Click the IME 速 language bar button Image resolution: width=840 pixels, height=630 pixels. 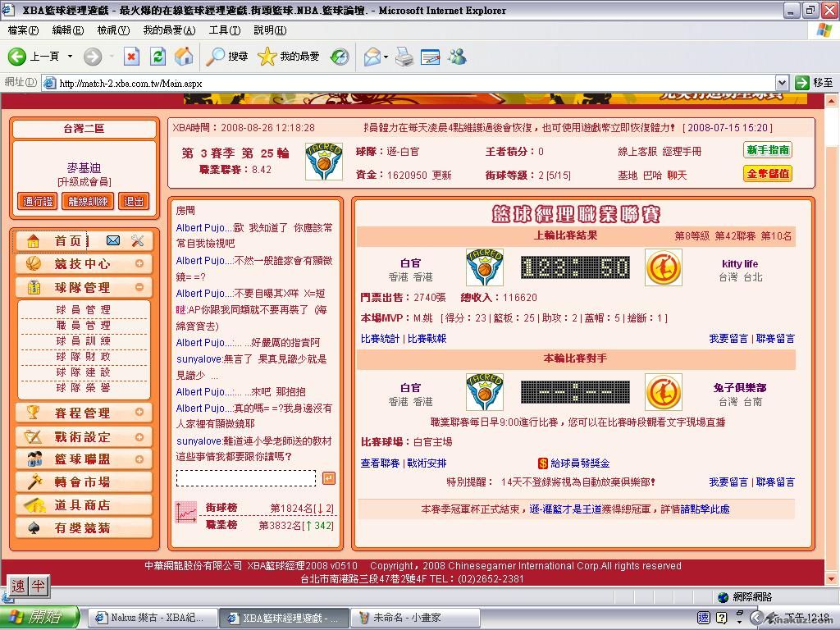coord(18,586)
